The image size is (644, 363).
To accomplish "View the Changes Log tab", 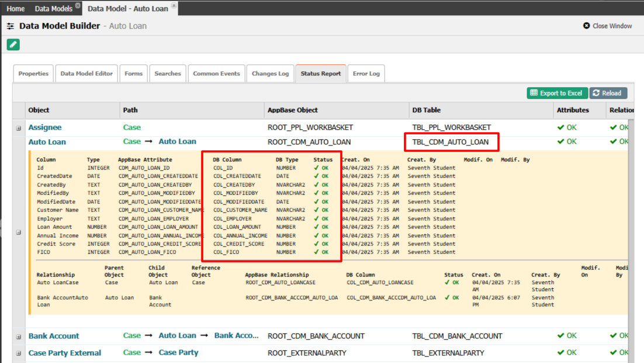I will (x=270, y=74).
